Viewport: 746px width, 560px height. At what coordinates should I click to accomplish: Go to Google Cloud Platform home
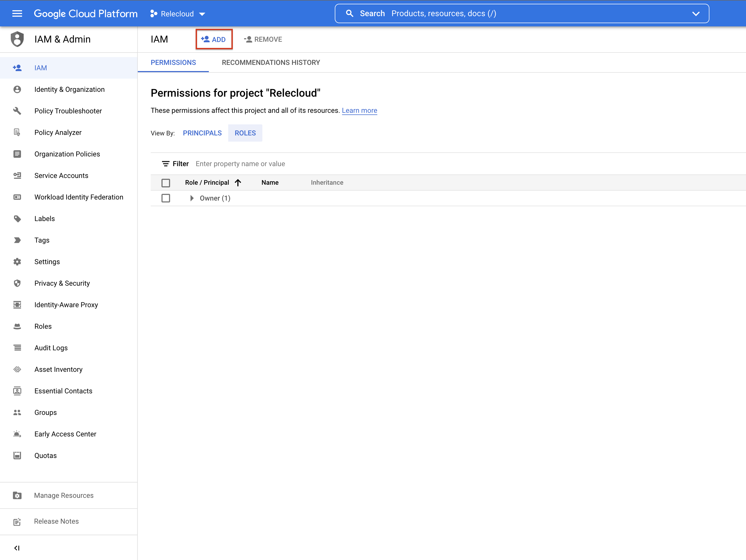point(86,13)
